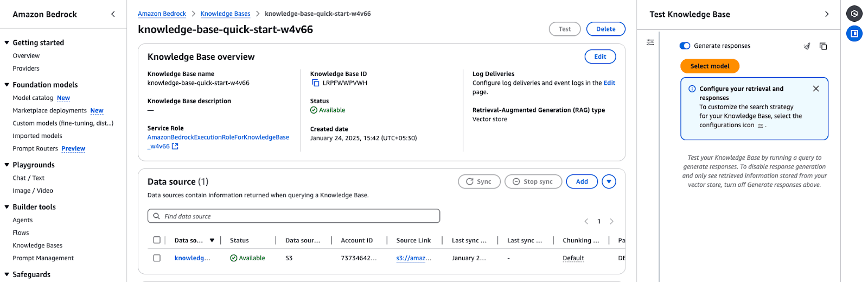This screenshot has width=868, height=282.
Task: Focus the Find data source field
Action: click(293, 216)
